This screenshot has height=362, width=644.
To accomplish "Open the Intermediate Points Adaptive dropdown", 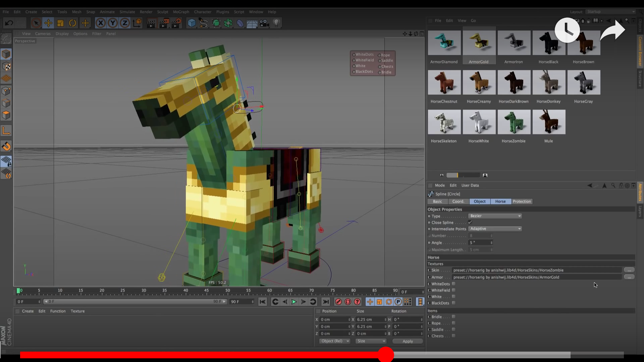I will click(x=495, y=229).
